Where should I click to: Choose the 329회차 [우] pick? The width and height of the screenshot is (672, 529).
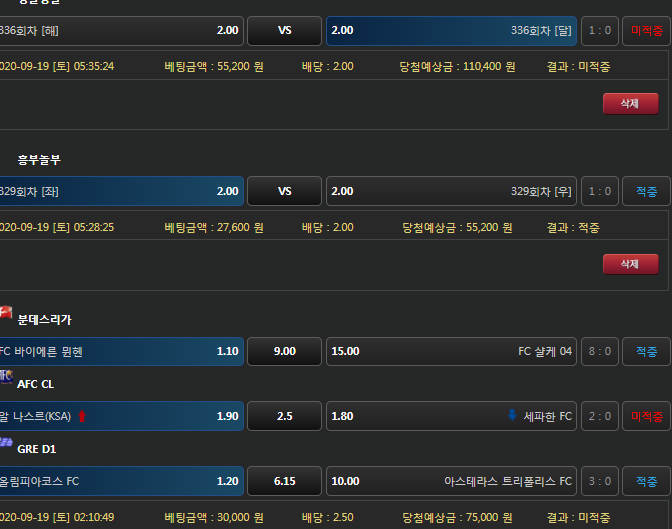(x=451, y=191)
